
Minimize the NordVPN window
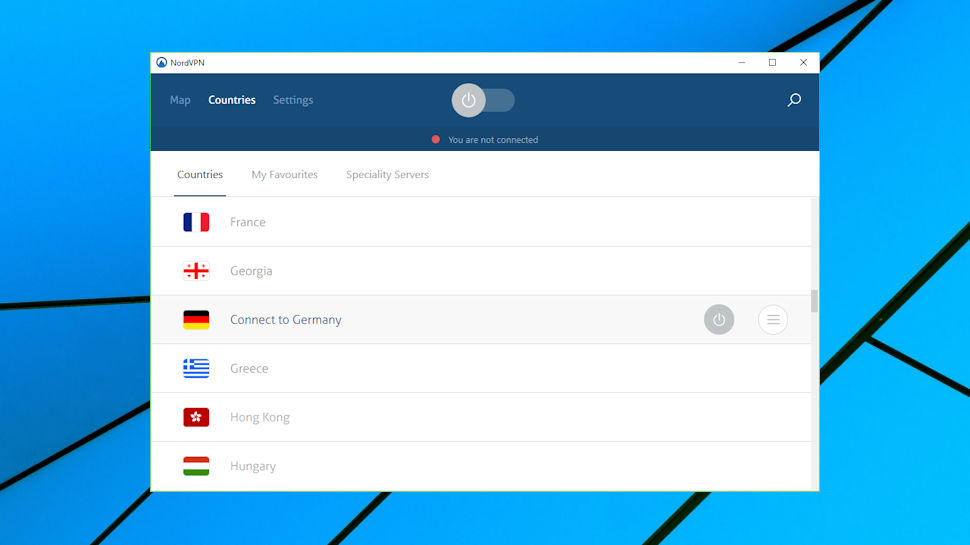[742, 62]
